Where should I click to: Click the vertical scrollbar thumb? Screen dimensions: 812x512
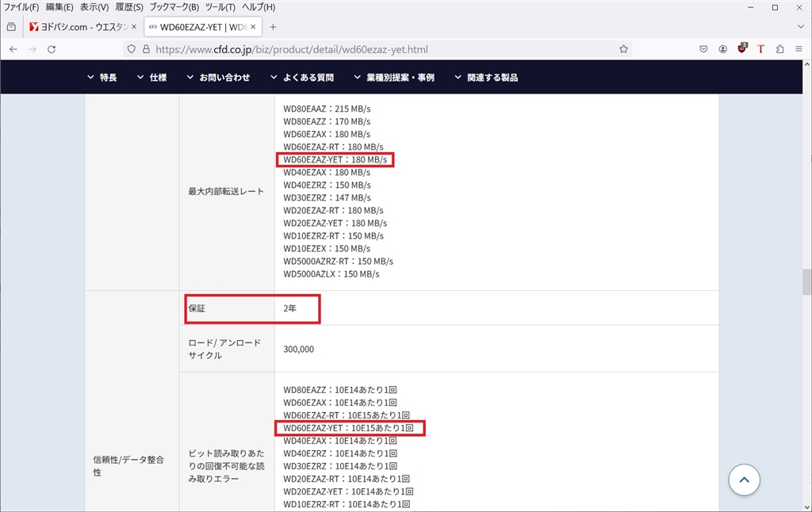point(806,281)
